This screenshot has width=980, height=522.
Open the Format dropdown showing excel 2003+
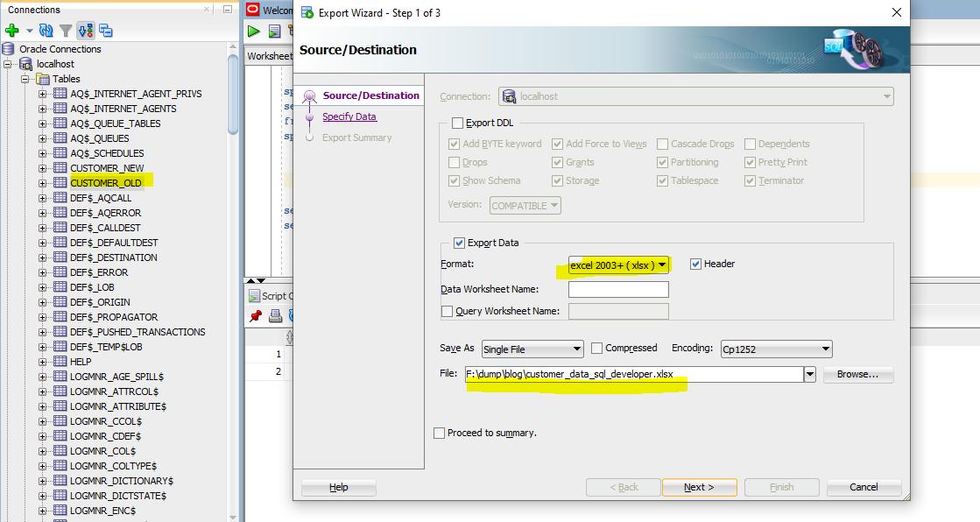click(x=619, y=265)
